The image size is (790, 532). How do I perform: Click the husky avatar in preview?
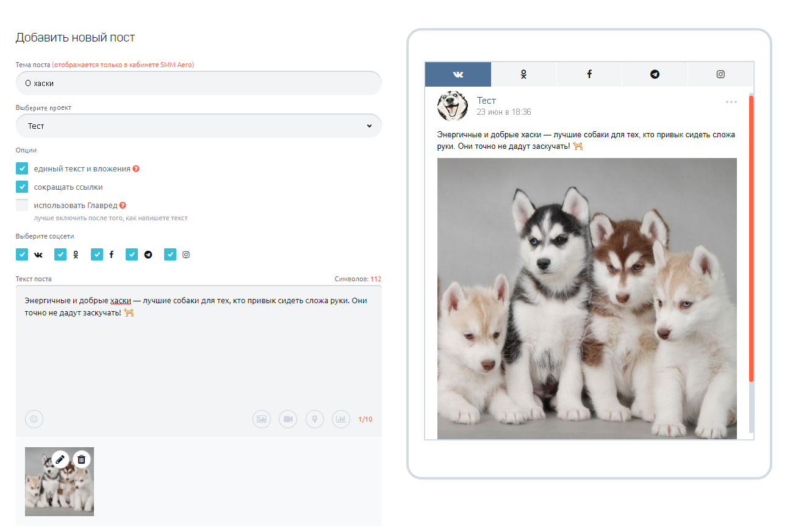[x=453, y=106]
